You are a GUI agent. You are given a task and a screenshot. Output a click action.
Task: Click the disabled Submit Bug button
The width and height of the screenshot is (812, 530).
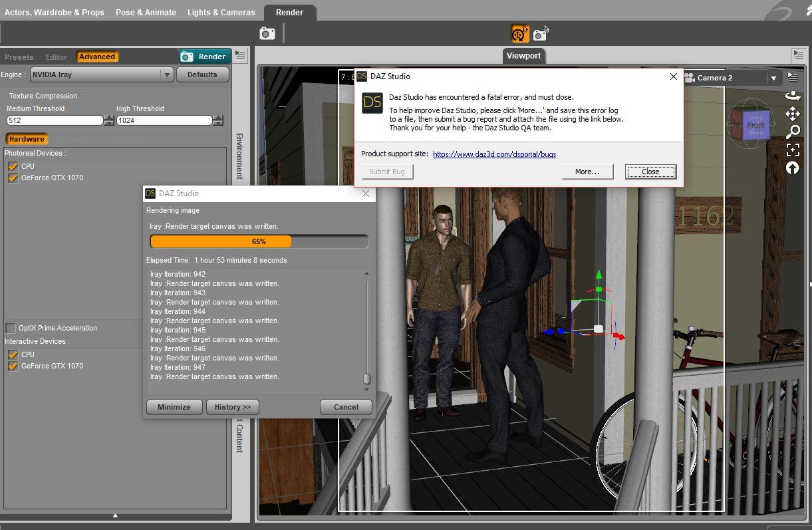coord(386,172)
